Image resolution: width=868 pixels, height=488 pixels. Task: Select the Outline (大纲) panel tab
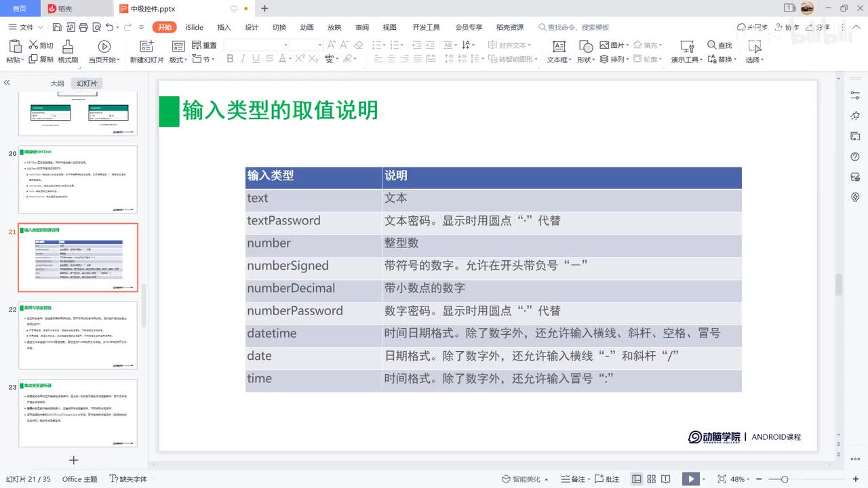(57, 83)
